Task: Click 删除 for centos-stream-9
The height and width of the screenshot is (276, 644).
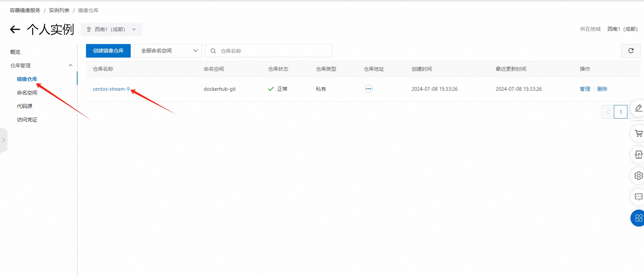Action: 602,89
